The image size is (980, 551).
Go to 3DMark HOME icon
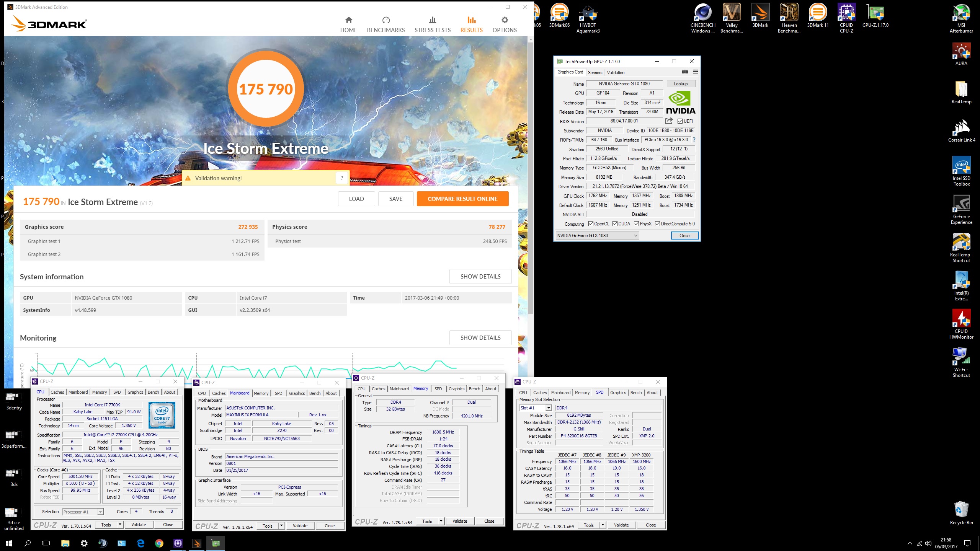(x=348, y=24)
